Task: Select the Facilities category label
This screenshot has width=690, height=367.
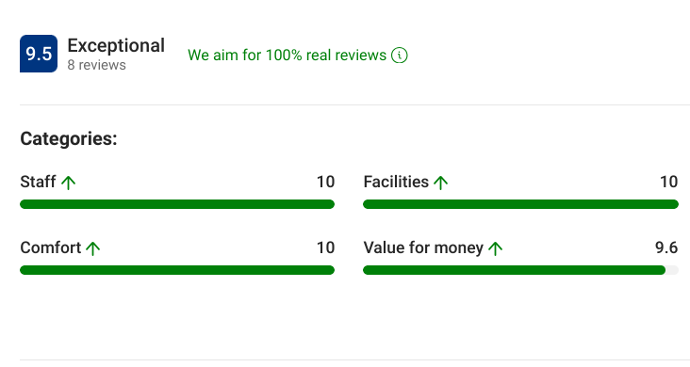Action: click(x=396, y=182)
